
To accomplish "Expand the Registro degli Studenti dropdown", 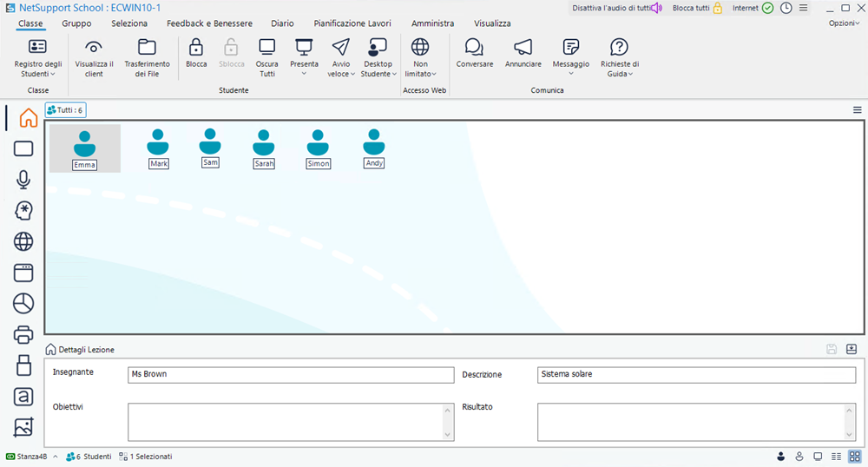I will (38, 74).
